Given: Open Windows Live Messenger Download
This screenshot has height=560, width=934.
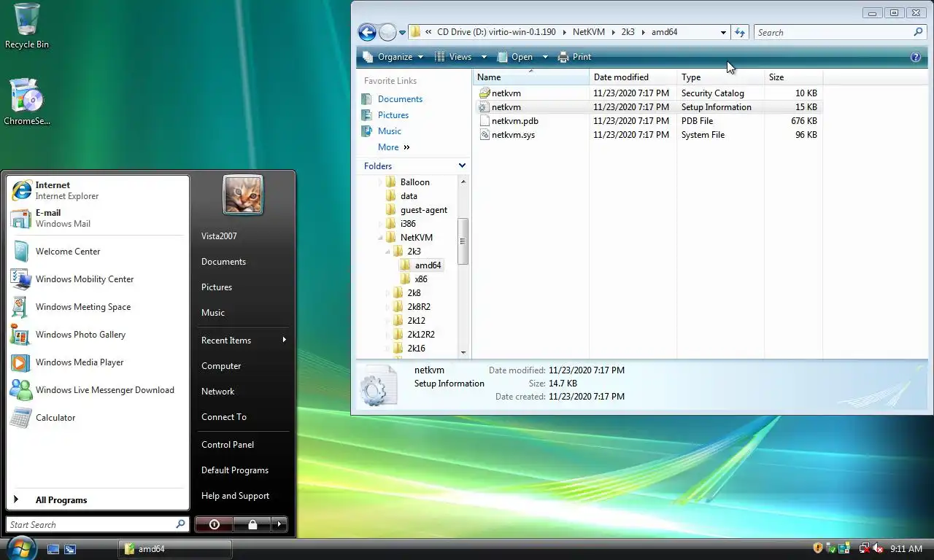Looking at the screenshot, I should 98,390.
